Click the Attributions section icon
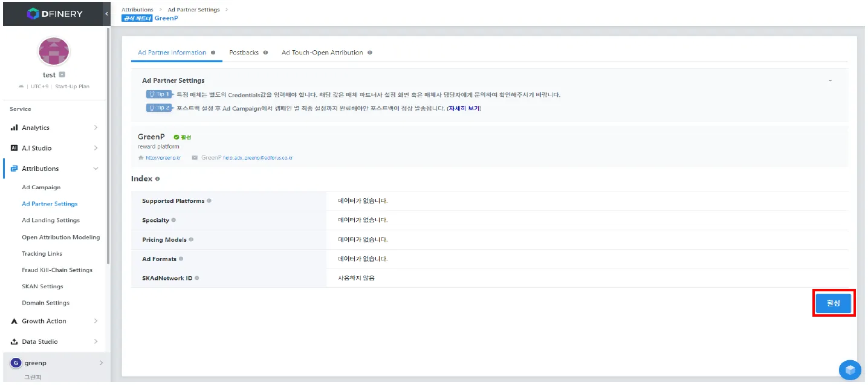This screenshot has height=385, width=868. pyautogui.click(x=15, y=169)
